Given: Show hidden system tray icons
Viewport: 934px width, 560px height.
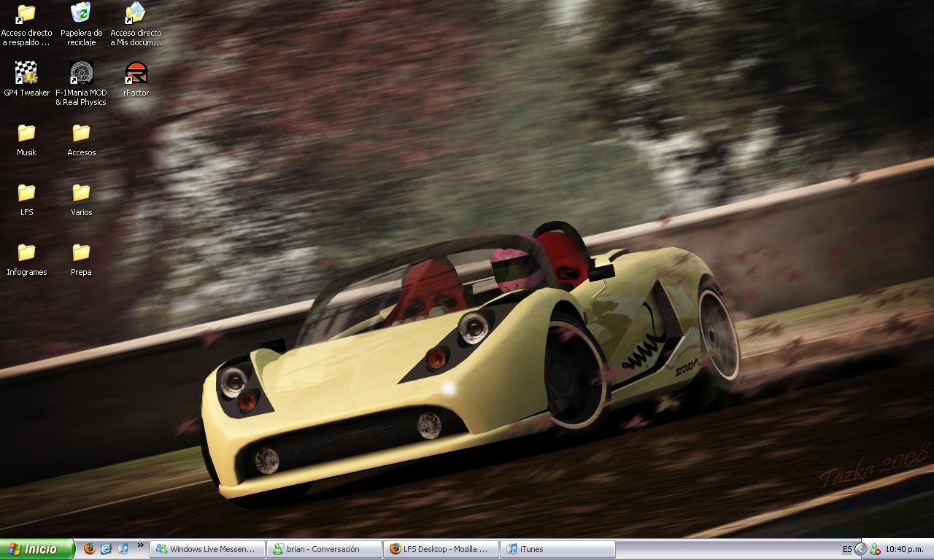Looking at the screenshot, I should [x=860, y=549].
